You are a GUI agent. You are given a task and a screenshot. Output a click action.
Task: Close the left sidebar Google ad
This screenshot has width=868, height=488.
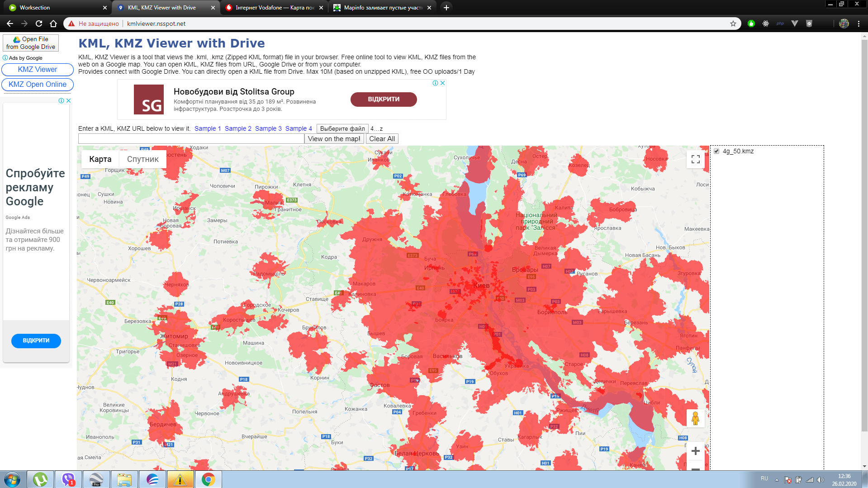[69, 100]
